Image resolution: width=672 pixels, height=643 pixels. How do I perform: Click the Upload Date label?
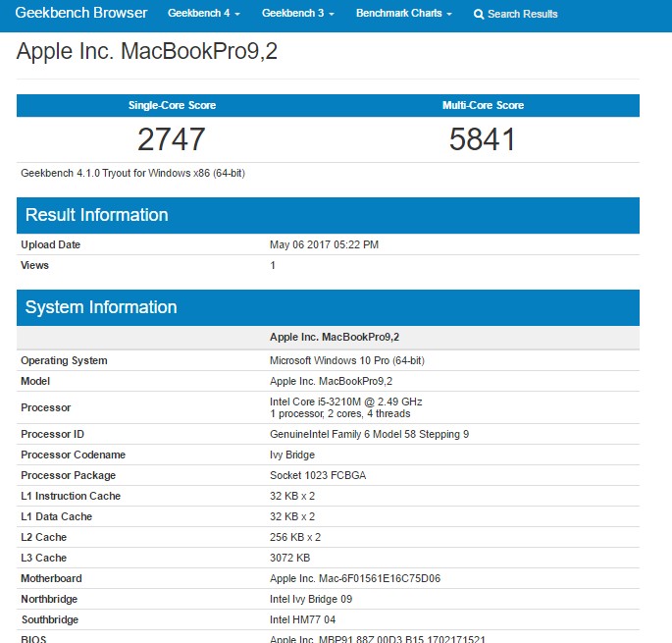click(x=51, y=244)
